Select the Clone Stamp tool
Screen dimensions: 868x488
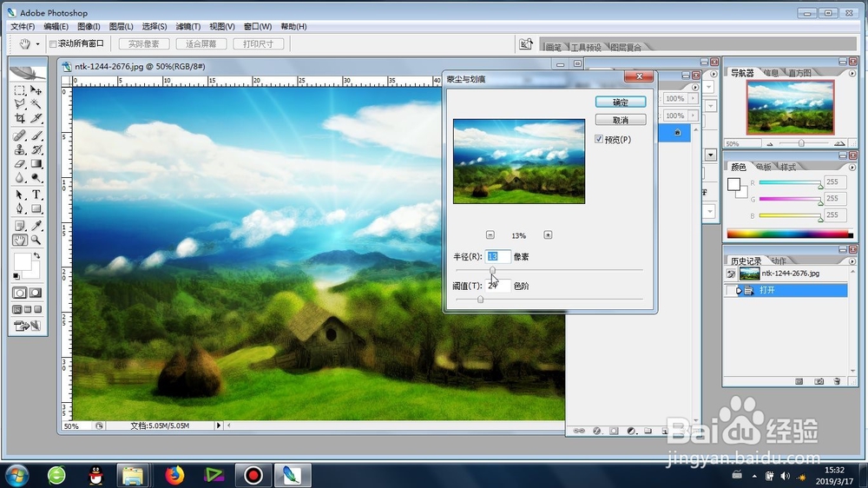(20, 149)
